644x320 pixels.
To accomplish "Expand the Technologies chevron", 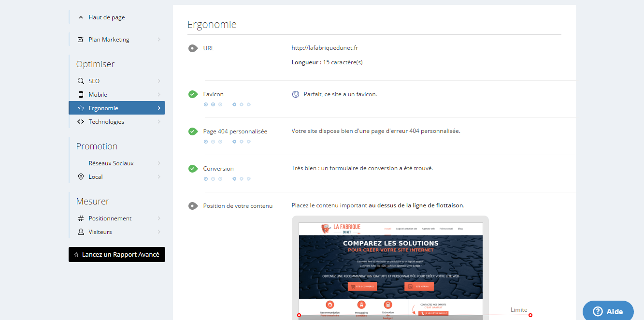I will click(x=158, y=122).
